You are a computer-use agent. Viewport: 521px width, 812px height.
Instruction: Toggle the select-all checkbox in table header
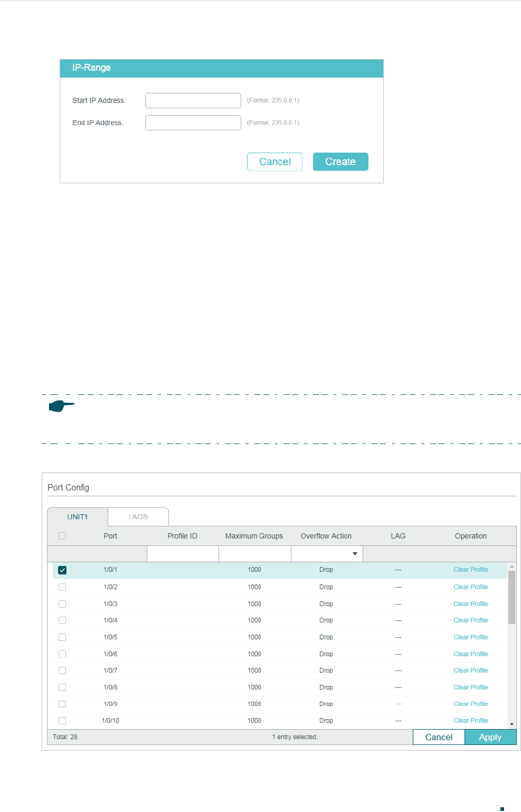click(x=62, y=536)
